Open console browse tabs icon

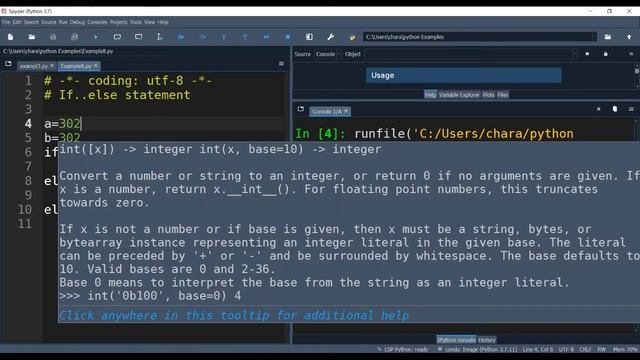(x=301, y=109)
